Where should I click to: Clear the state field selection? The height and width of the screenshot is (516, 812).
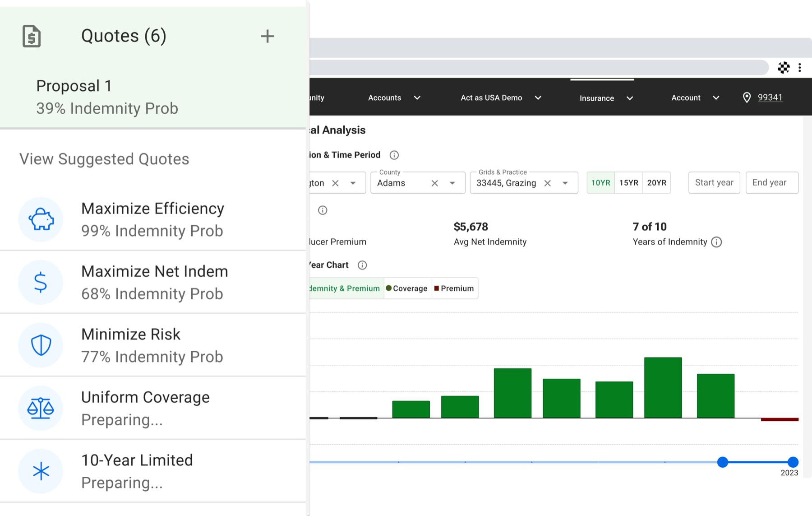pos(336,183)
